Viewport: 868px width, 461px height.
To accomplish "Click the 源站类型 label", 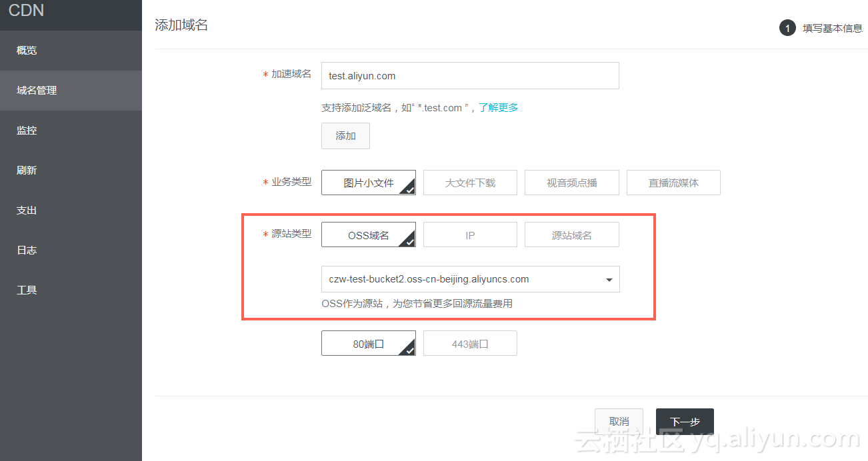I will tap(291, 234).
